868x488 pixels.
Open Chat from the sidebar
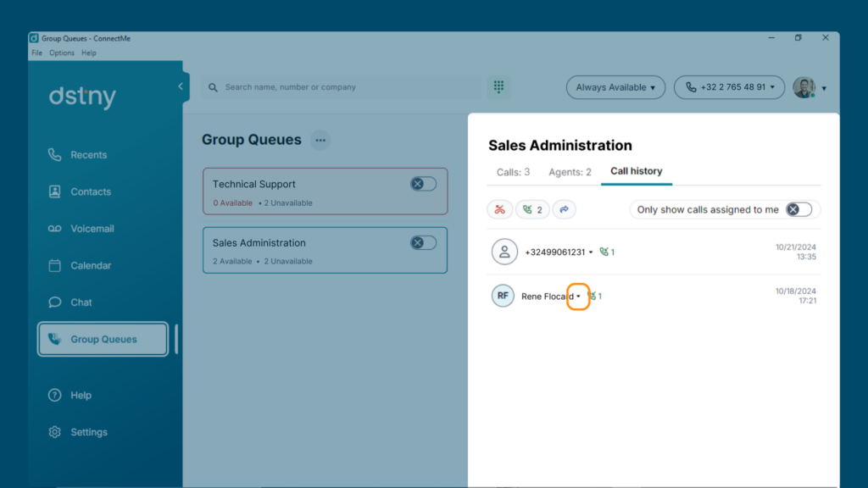pyautogui.click(x=70, y=302)
